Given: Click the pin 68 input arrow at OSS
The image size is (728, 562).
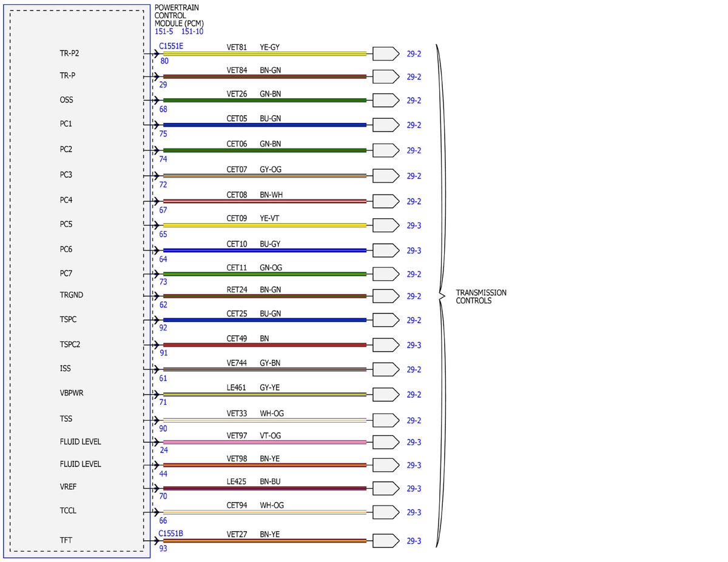Looking at the screenshot, I should (x=155, y=100).
